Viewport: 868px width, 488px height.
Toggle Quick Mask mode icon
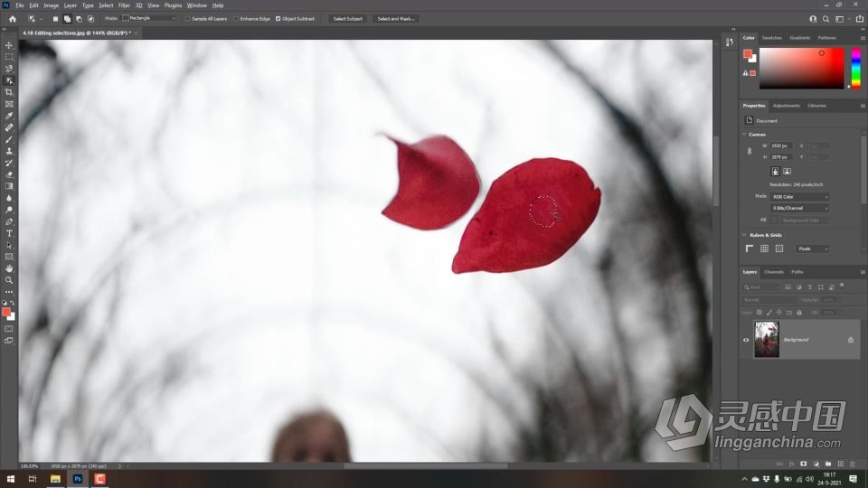click(x=9, y=329)
